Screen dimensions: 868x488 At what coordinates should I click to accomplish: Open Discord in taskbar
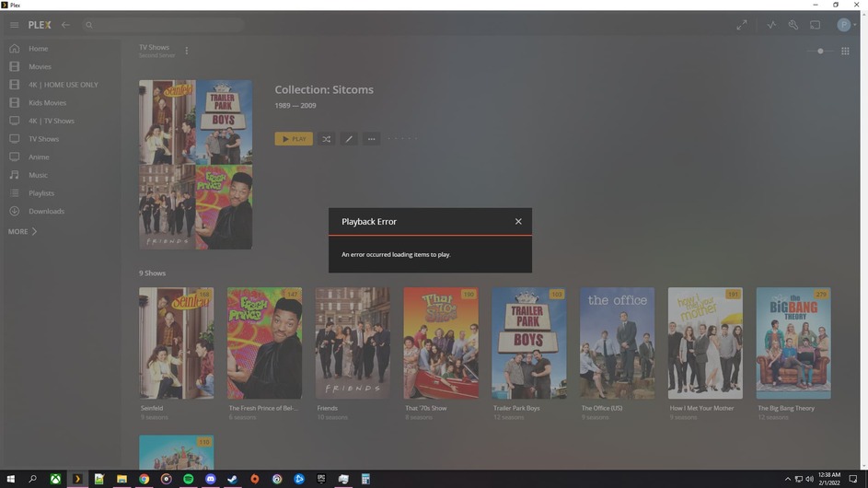tap(211, 479)
